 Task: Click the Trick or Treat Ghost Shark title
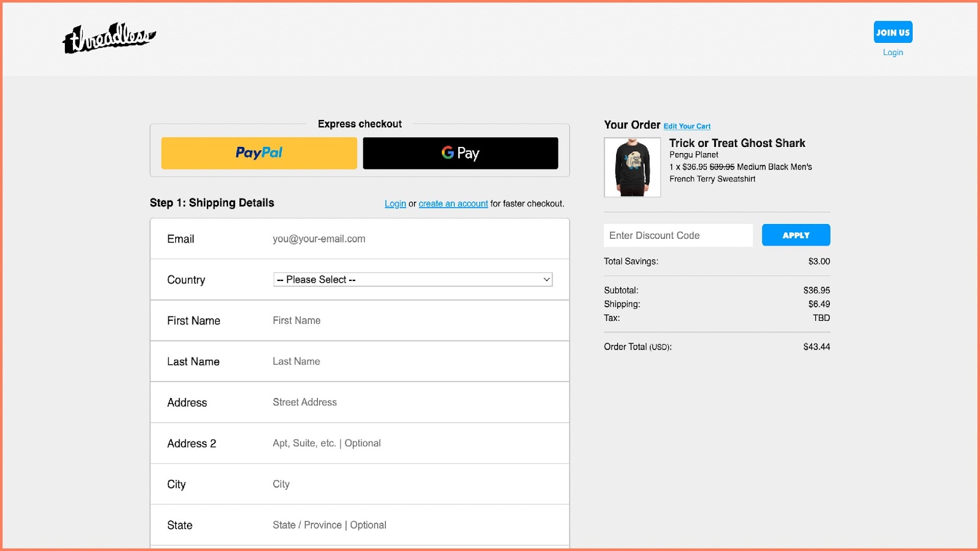click(x=737, y=143)
